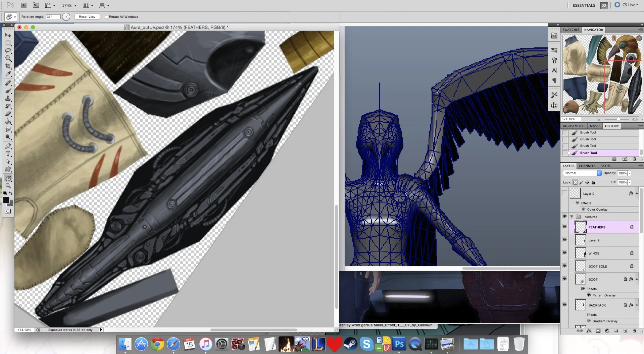Select the Eyedropper tool

coord(8,74)
